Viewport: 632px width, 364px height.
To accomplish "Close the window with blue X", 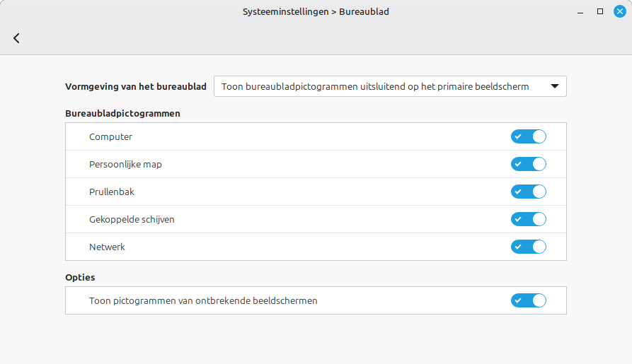I will (620, 12).
